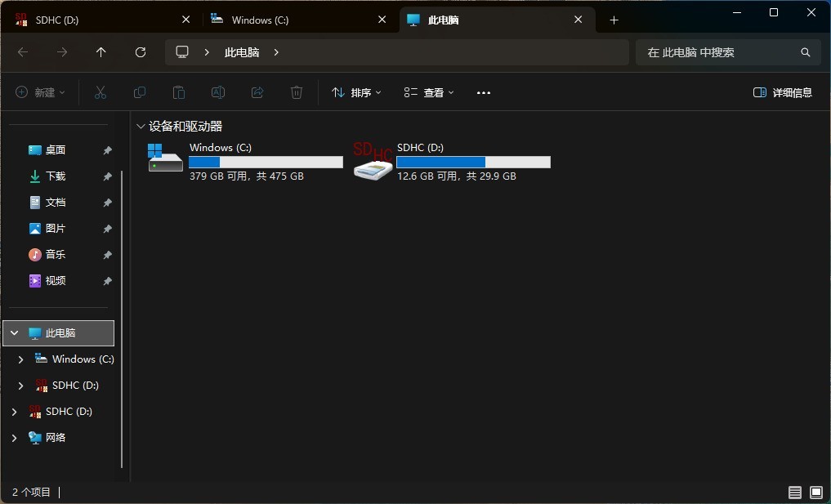This screenshot has height=504, width=831.
Task: Open the 排序 sort dropdown
Action: (x=355, y=92)
